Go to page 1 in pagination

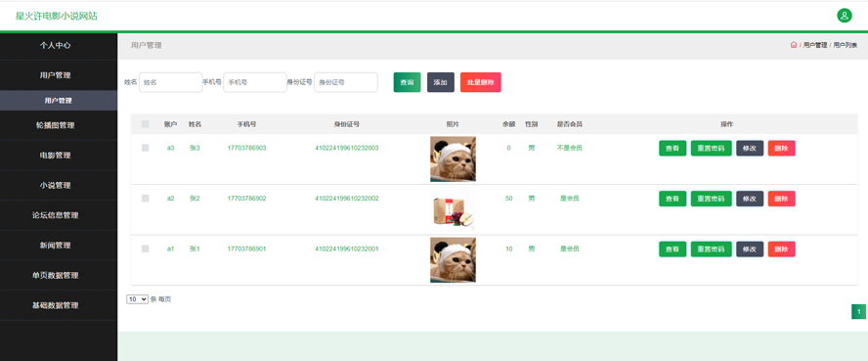pos(858,312)
